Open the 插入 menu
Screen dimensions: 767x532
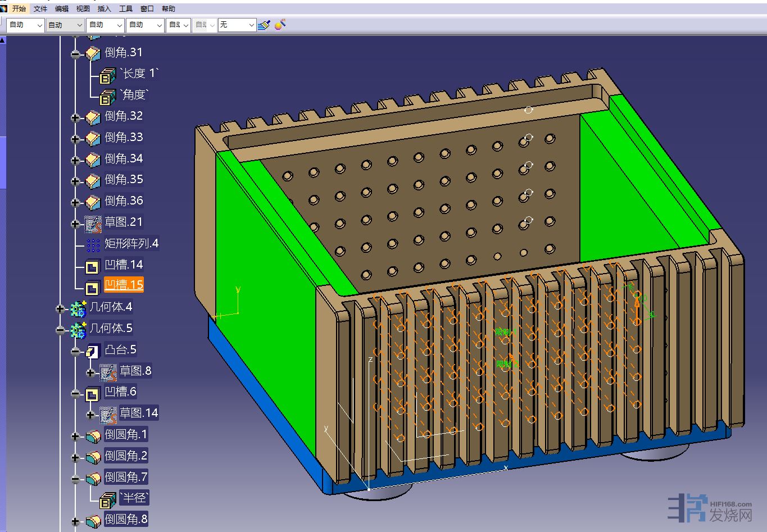click(x=105, y=8)
